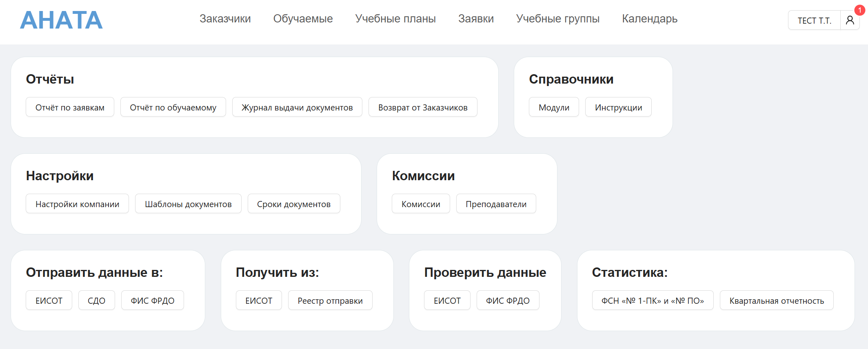
Task: Click the Комиссии button
Action: [421, 204]
